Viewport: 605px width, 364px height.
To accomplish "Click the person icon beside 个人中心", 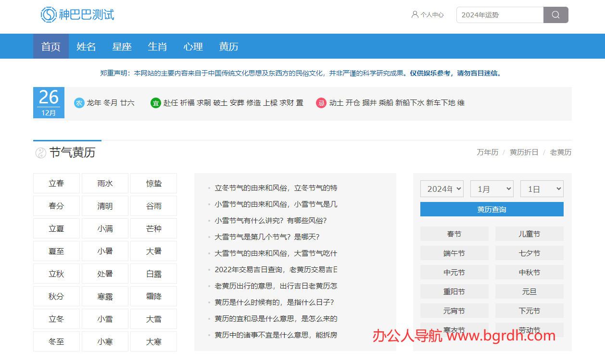I will coord(415,15).
